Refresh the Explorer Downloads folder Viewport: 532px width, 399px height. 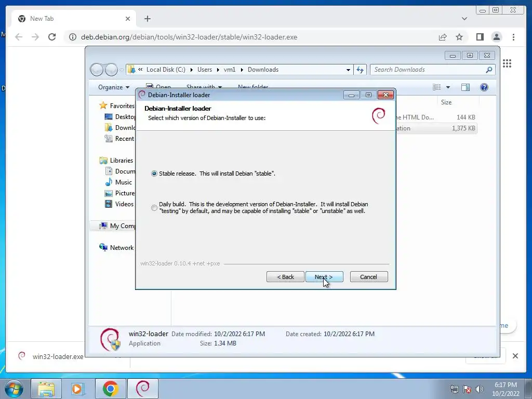point(360,70)
